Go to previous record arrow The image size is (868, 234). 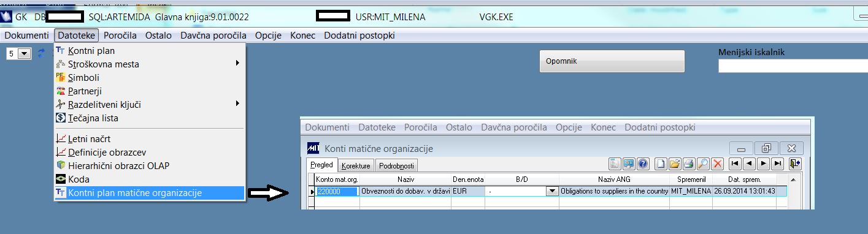coord(748,164)
